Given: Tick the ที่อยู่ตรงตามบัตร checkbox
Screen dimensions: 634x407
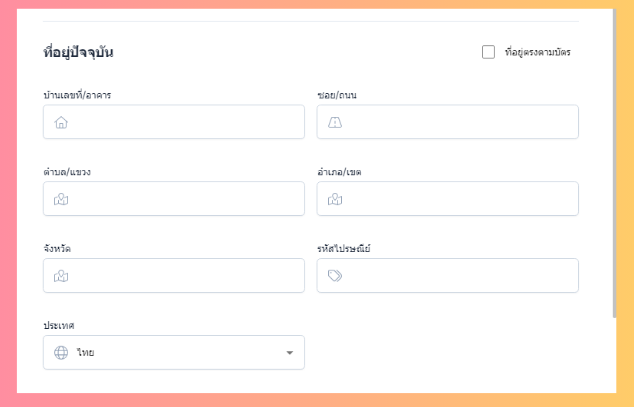Looking at the screenshot, I should [x=488, y=52].
